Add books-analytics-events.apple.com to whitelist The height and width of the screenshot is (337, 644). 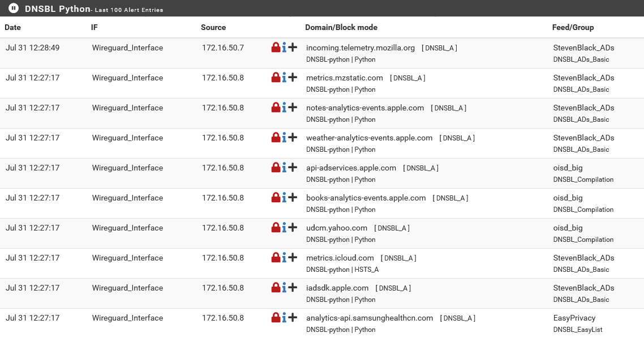pos(293,197)
